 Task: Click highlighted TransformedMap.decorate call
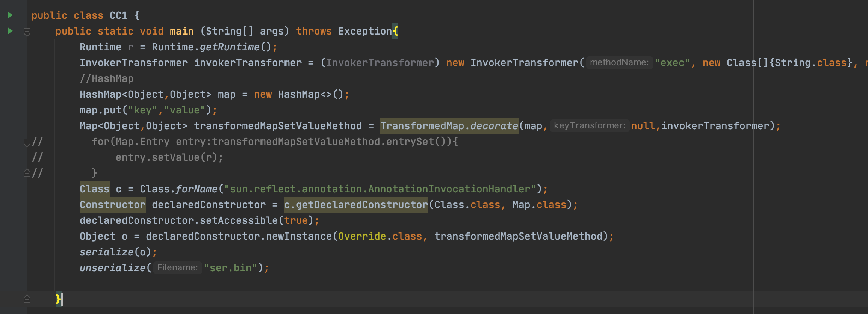(x=449, y=126)
